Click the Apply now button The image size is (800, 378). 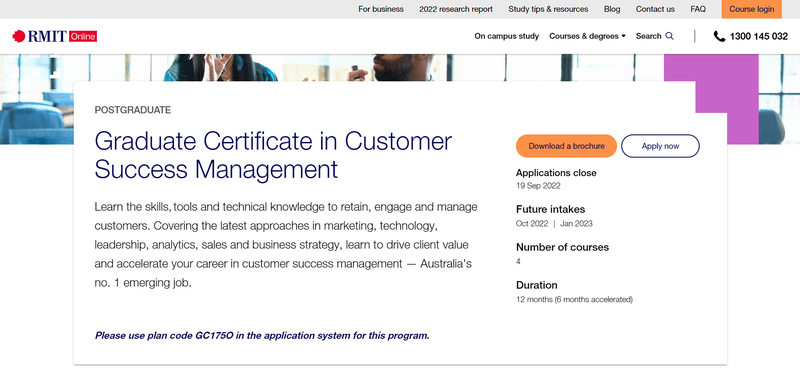pyautogui.click(x=660, y=146)
